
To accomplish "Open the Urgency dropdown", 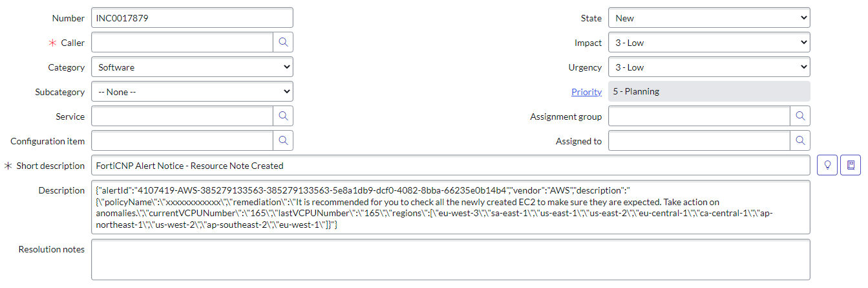I will click(x=709, y=67).
